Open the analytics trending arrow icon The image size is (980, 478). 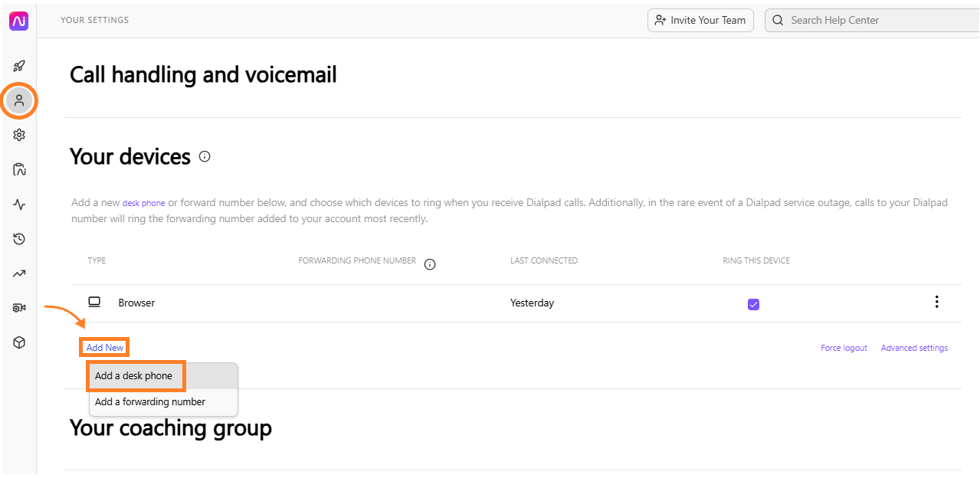(19, 273)
